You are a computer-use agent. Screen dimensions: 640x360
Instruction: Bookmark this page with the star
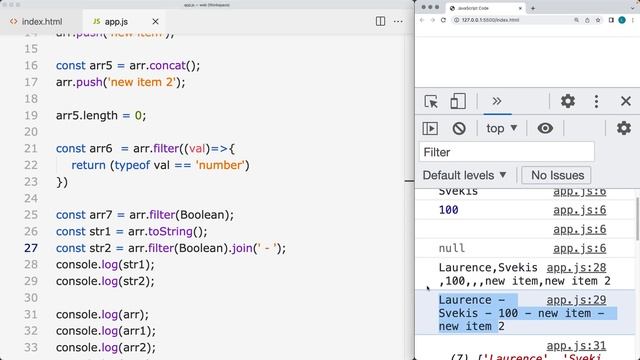(x=598, y=20)
